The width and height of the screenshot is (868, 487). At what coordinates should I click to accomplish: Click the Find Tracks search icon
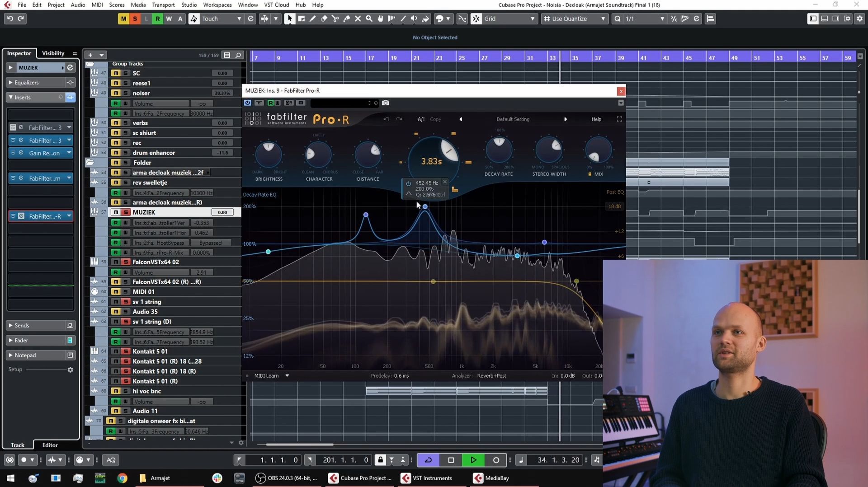click(x=238, y=55)
